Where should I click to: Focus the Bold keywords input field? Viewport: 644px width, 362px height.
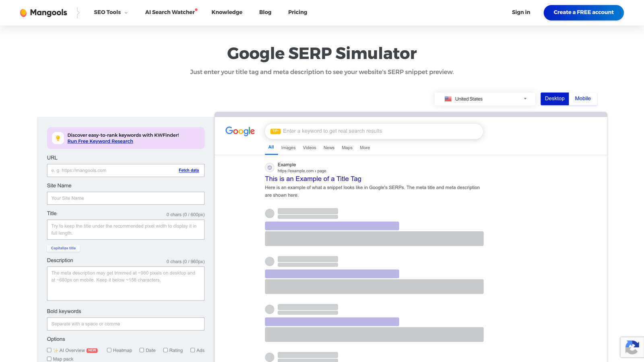click(x=126, y=324)
